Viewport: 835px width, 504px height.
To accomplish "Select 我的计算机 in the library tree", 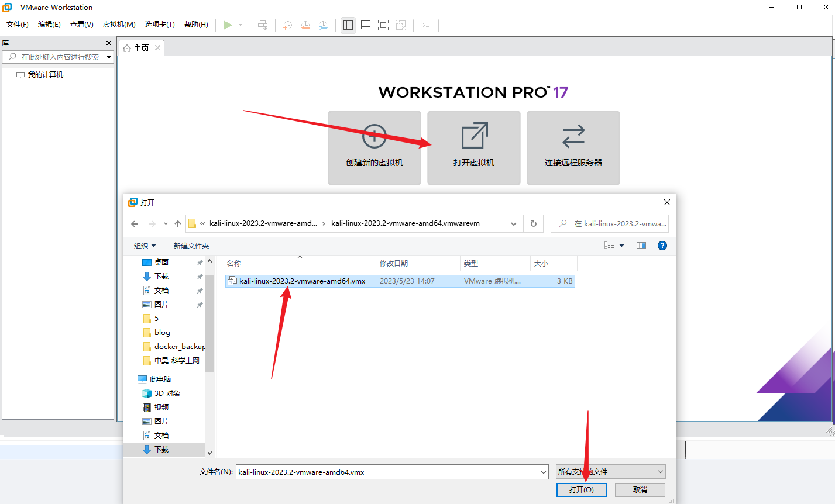I will tap(46, 75).
